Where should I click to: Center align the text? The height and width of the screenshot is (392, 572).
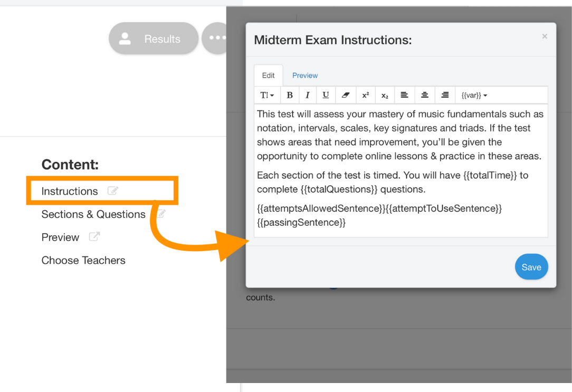pyautogui.click(x=425, y=95)
